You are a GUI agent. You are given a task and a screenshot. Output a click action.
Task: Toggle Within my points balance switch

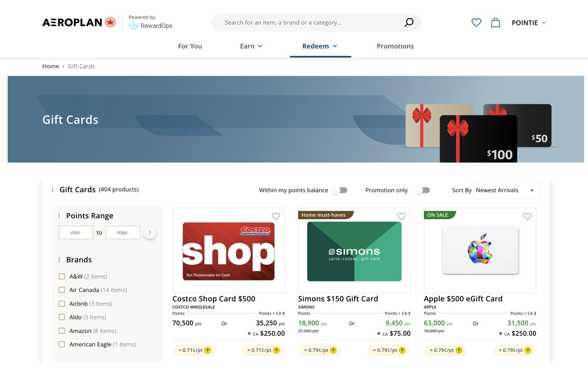[x=340, y=190]
